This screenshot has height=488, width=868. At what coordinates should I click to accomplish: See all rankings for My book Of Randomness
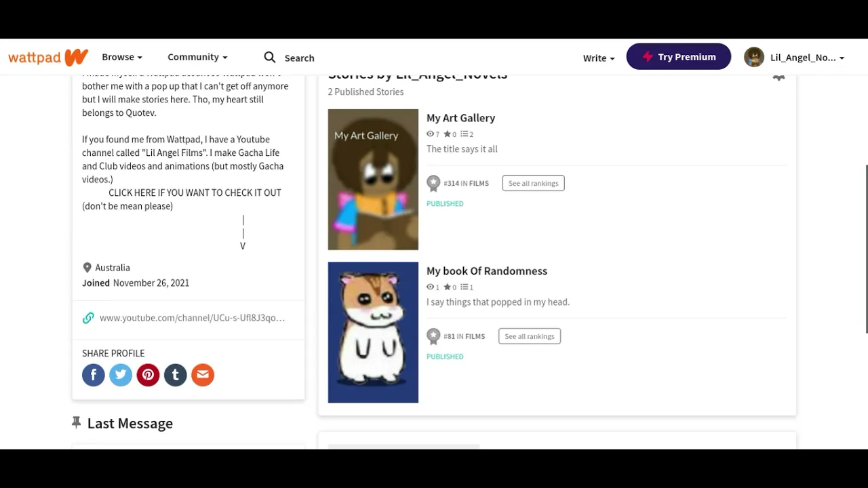point(530,336)
